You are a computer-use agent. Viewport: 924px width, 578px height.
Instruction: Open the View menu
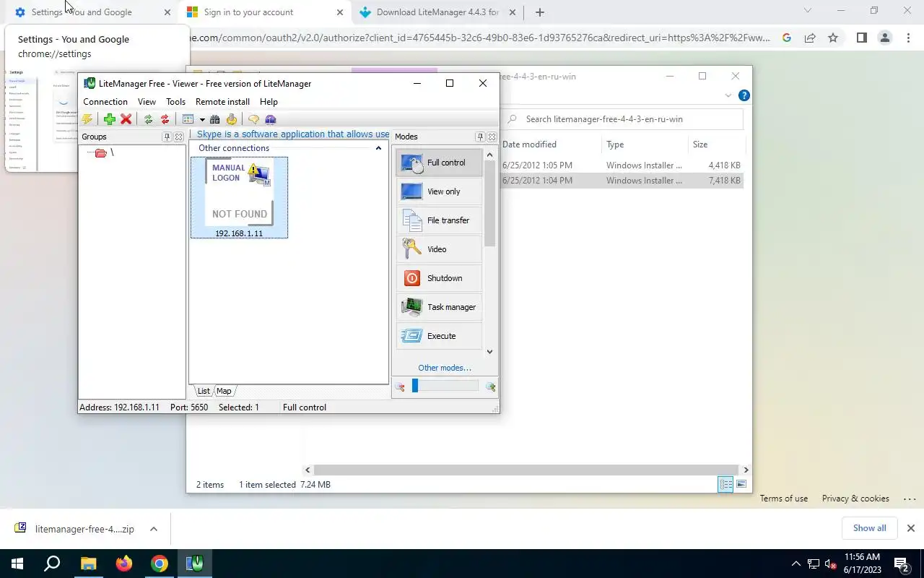[147, 102]
